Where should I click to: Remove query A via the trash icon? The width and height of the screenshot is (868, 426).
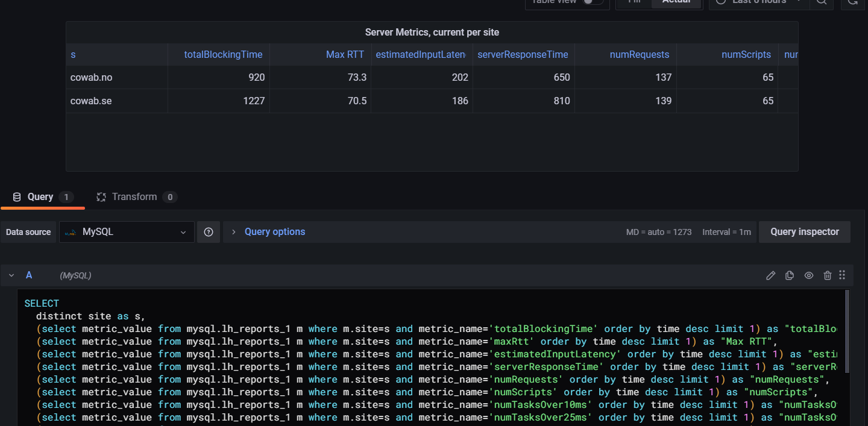coord(827,275)
